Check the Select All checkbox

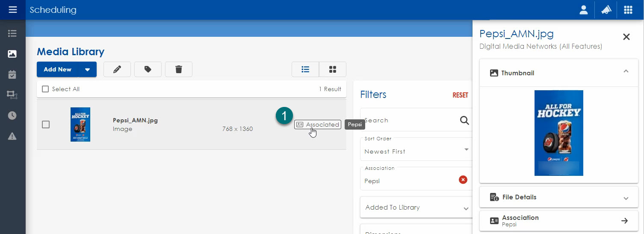click(45, 89)
